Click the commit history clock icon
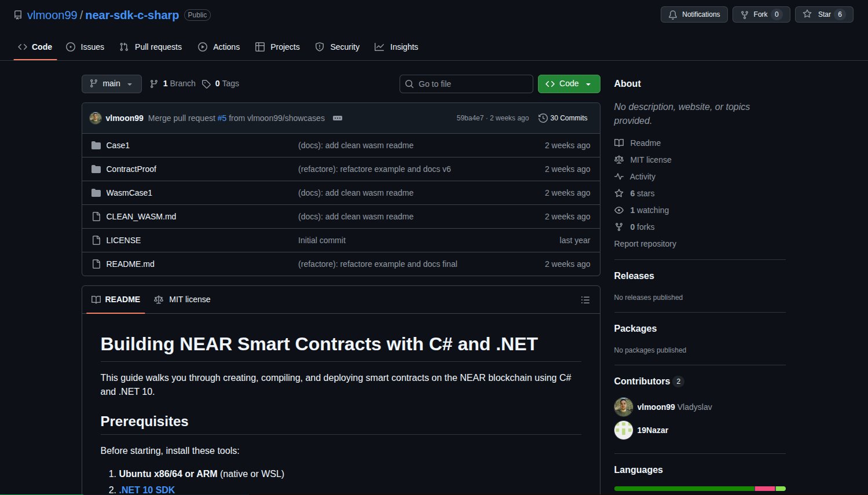 [543, 118]
